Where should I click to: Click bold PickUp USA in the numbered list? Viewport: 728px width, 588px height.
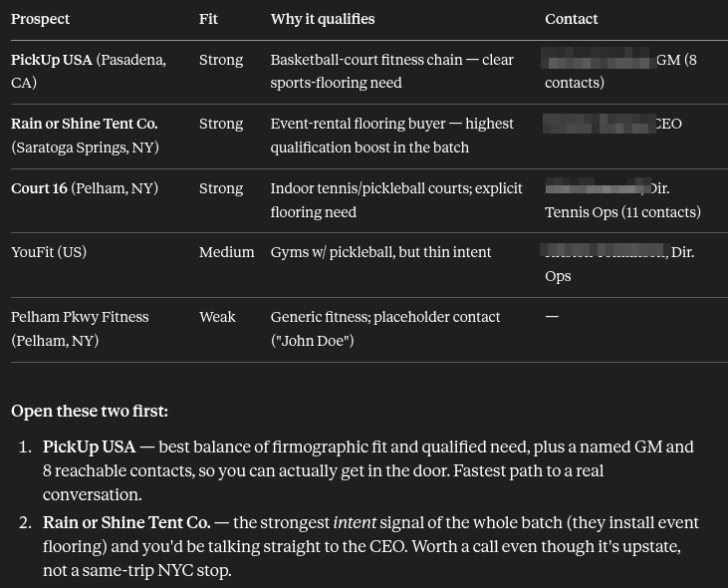tap(90, 446)
